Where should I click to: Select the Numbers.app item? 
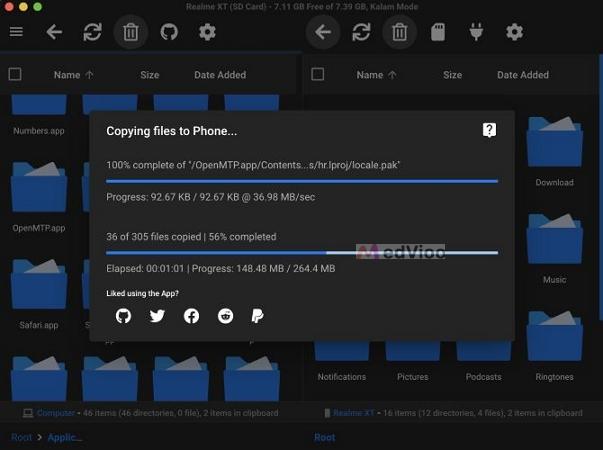point(39,115)
